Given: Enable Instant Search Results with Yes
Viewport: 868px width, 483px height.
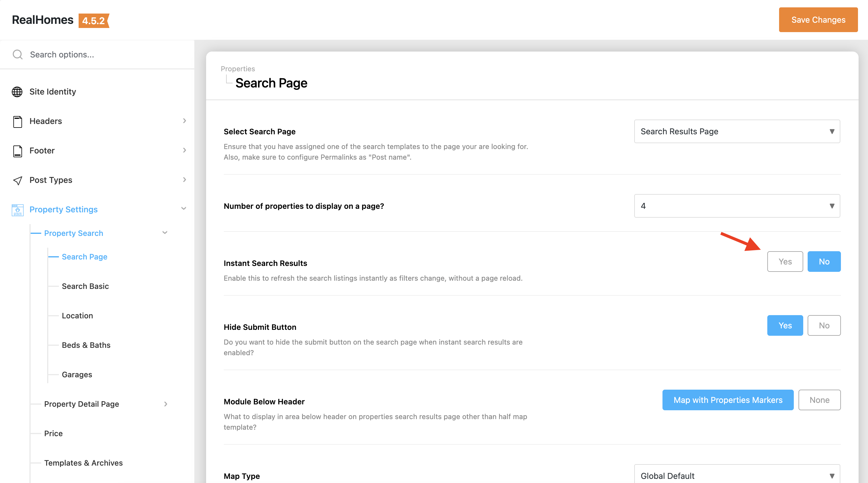Looking at the screenshot, I should click(x=785, y=262).
